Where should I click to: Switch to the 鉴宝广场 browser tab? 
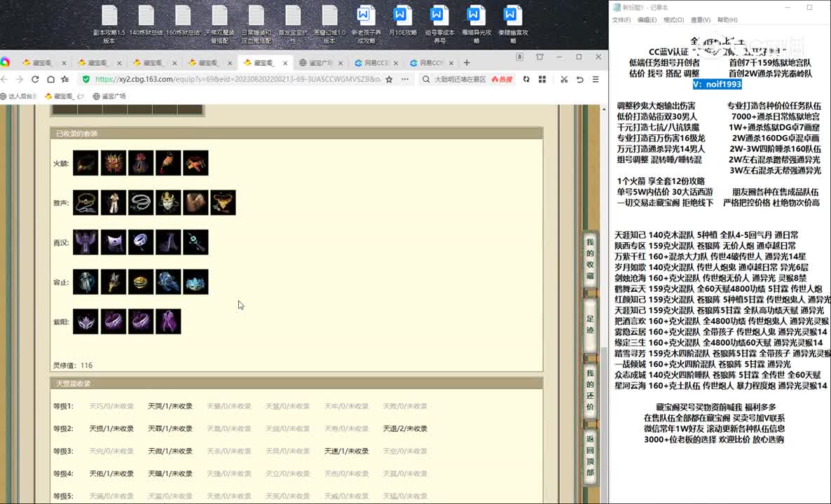tap(321, 62)
